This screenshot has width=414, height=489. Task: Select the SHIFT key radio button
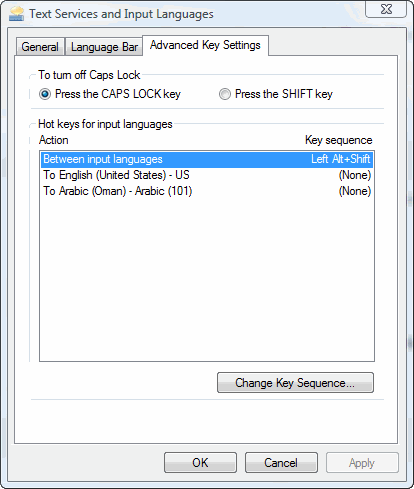click(225, 94)
